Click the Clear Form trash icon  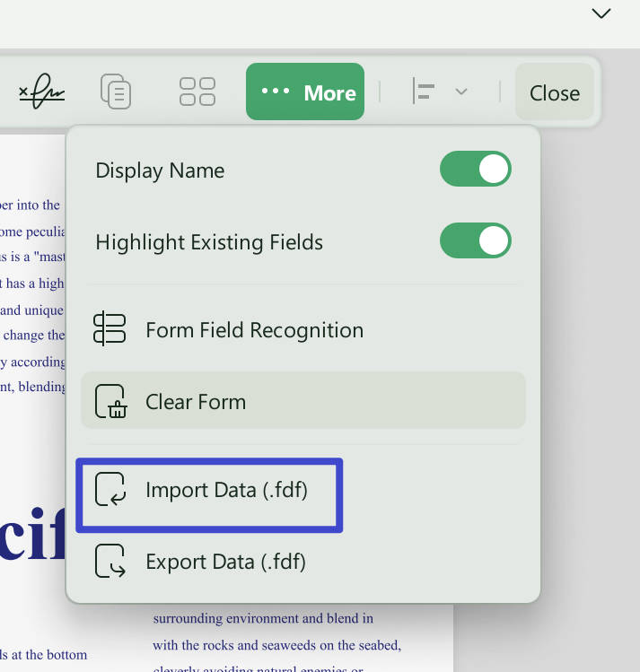[x=110, y=401]
